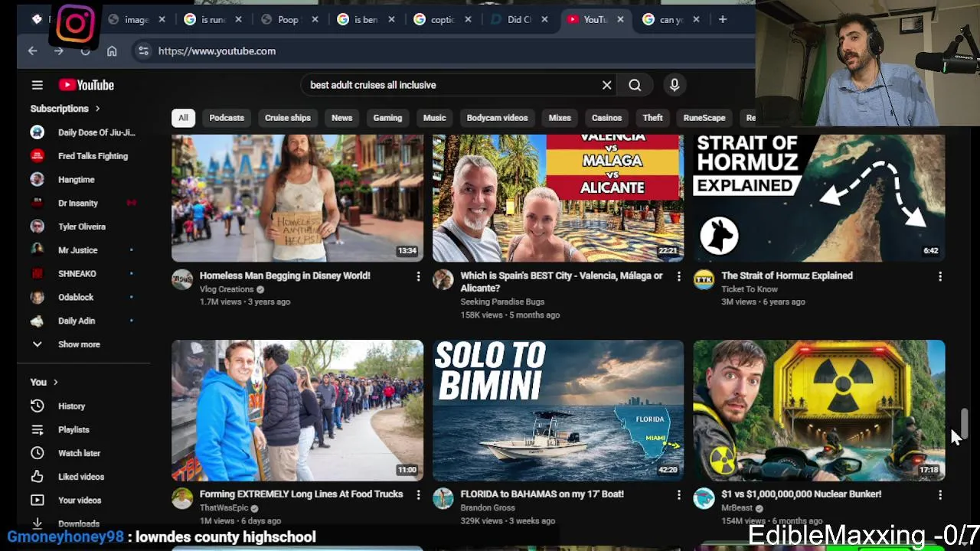980x551 pixels.
Task: Click the magnifying glass search button
Action: [635, 85]
